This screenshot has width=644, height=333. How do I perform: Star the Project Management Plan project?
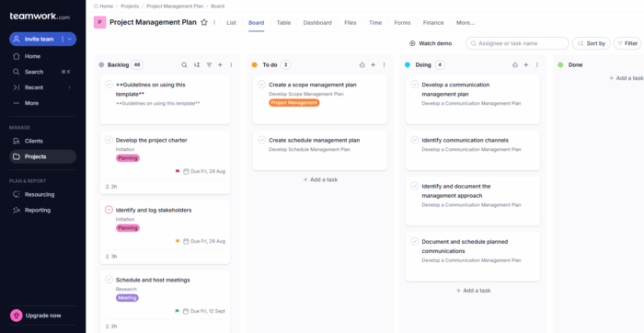coord(204,23)
